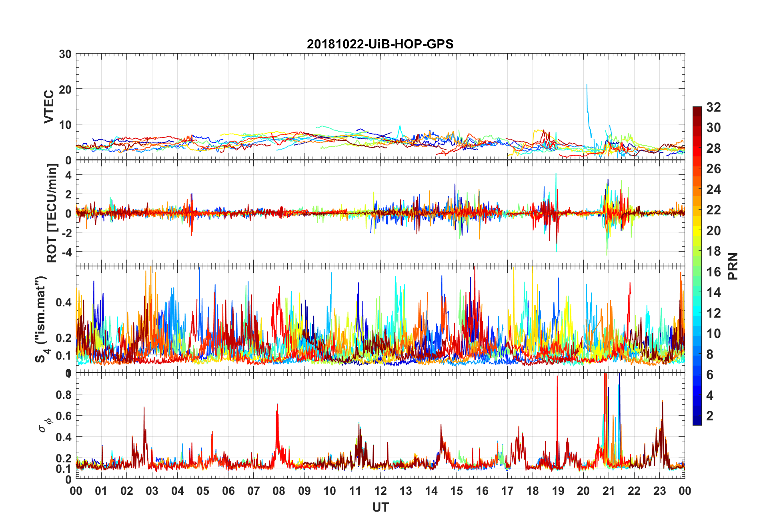
Task: Click the plot title 20181022-UiB-HOP-GPS
Action: pos(380,44)
